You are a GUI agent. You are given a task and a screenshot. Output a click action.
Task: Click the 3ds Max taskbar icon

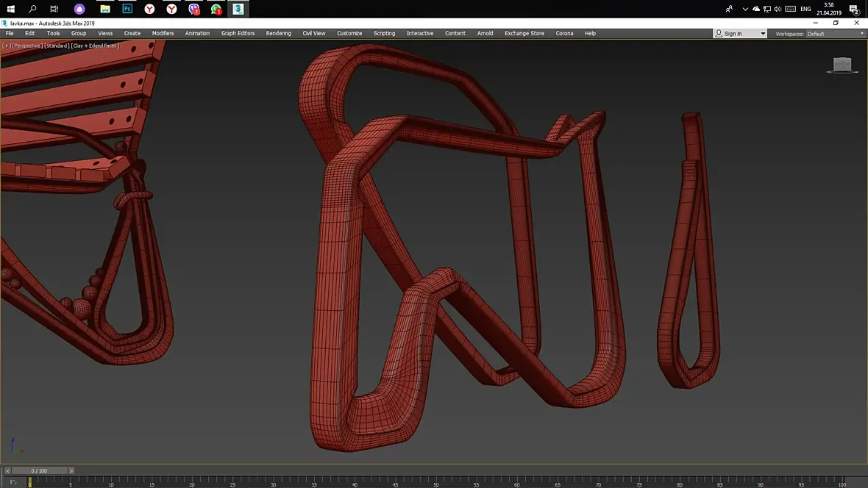[x=238, y=9]
